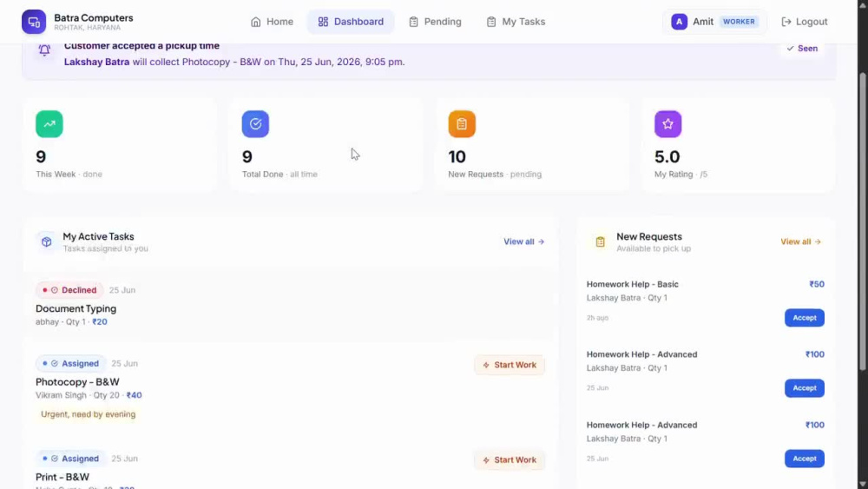Click the Declined status badge
The height and width of the screenshot is (489, 868).
coord(69,290)
